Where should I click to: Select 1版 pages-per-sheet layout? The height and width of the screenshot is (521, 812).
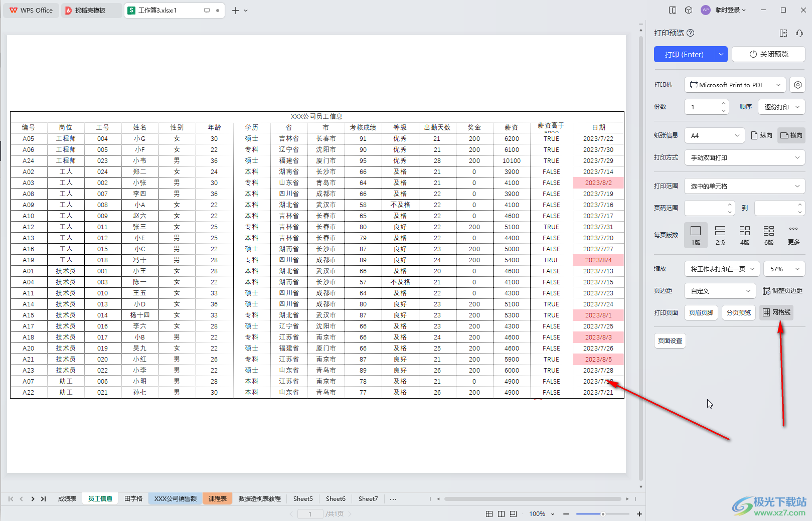(696, 235)
